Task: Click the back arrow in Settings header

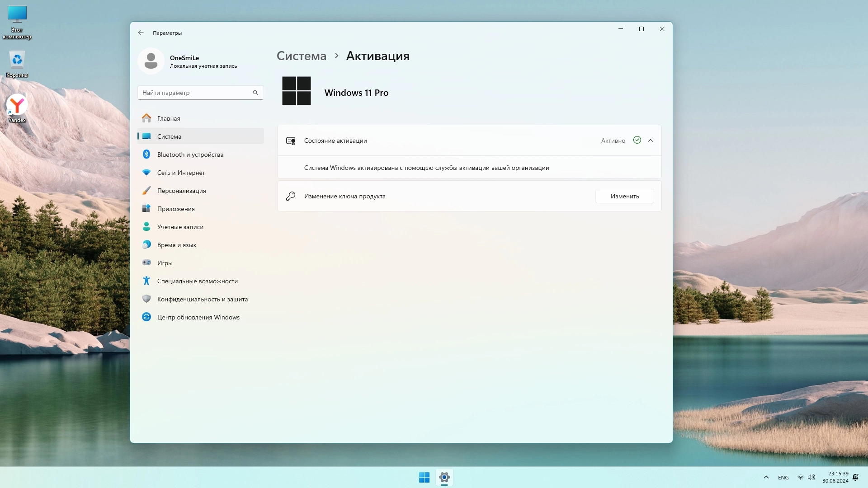Action: click(141, 33)
